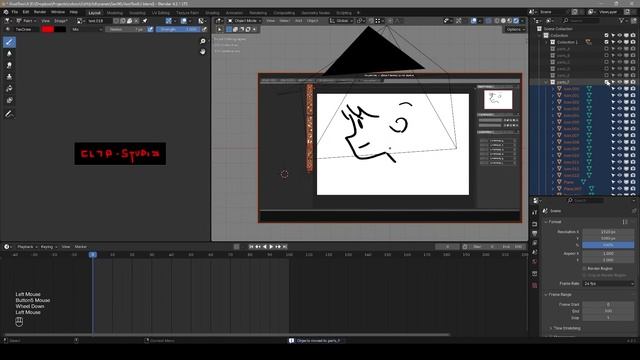Image resolution: width=640 pixels, height=360 pixels.
Task: Select the Smear paint tool
Action: pyautogui.click(x=9, y=65)
